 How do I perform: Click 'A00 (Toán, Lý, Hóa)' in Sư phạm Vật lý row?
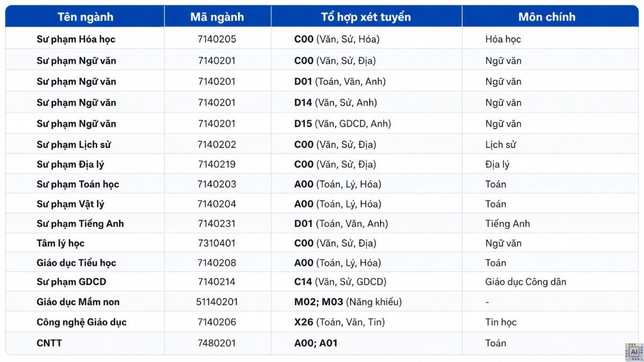[x=338, y=204]
